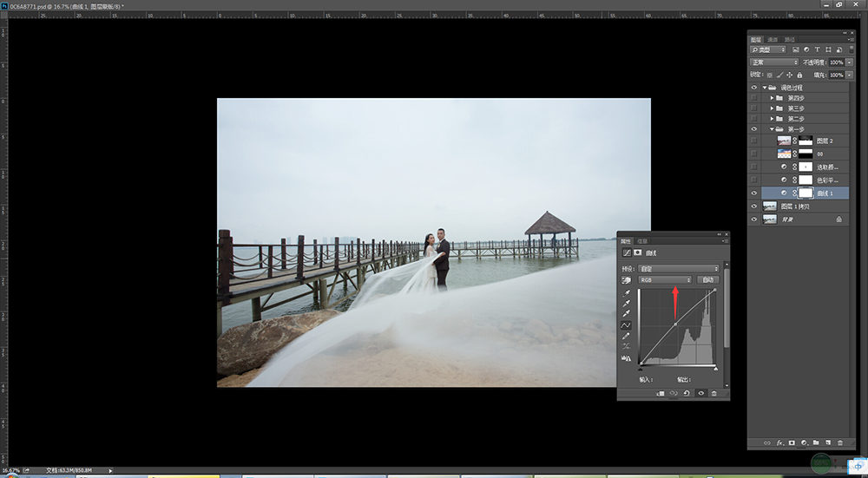Viewport: 868px width, 478px height.
Task: Add a layer mask from Layers footer
Action: click(792, 442)
